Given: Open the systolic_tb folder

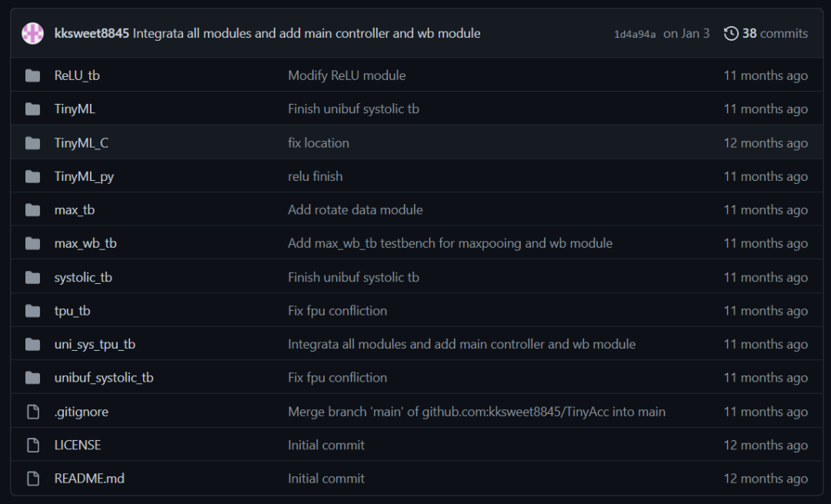Looking at the screenshot, I should (x=83, y=277).
